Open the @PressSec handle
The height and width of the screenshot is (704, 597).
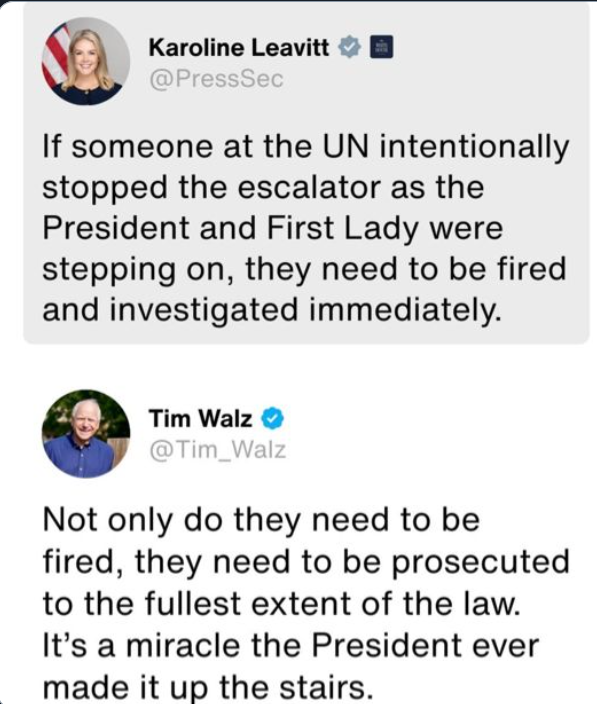pos(216,79)
